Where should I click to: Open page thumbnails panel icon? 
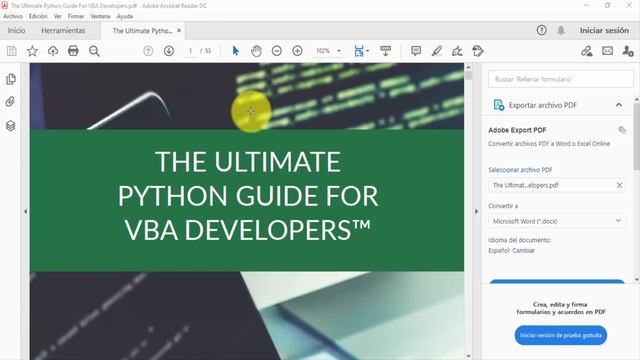click(x=11, y=79)
